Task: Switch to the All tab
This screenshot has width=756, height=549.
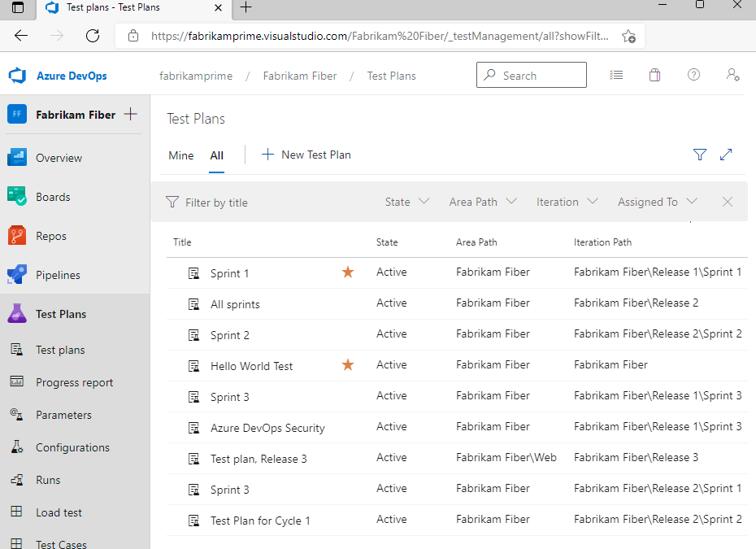Action: [216, 155]
